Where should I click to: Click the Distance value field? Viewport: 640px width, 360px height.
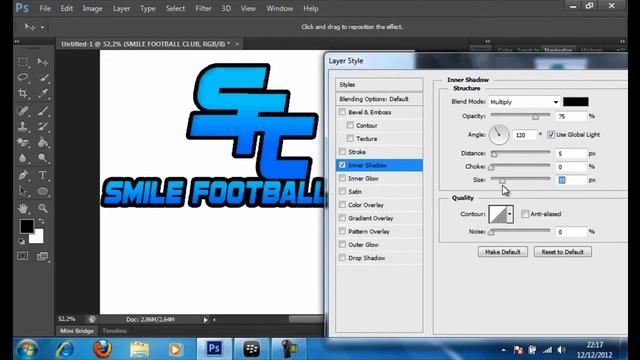[x=571, y=153]
